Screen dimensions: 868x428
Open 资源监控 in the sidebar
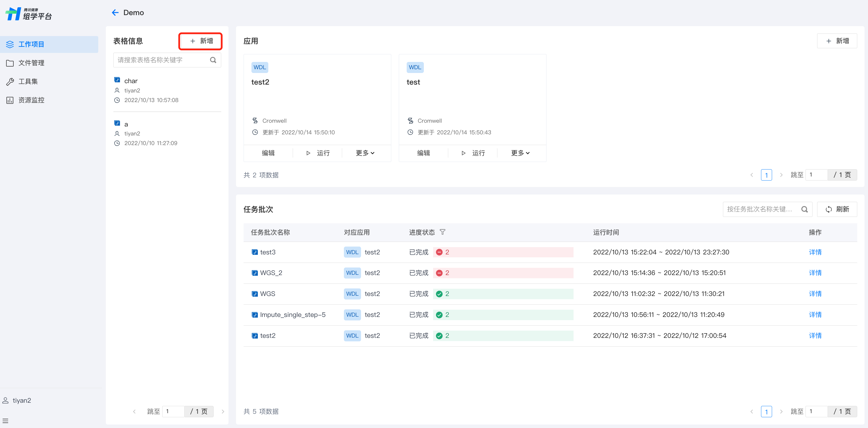tap(31, 100)
